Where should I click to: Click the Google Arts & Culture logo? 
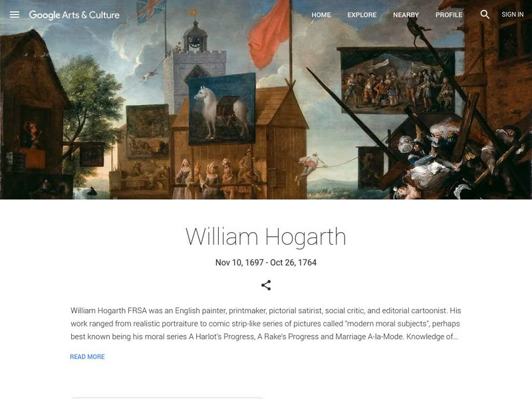tap(74, 15)
